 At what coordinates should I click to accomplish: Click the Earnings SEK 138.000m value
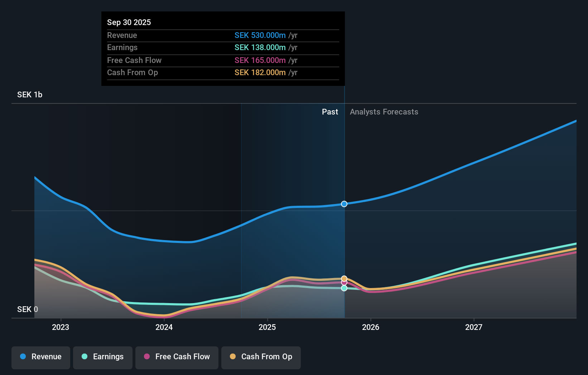click(260, 47)
